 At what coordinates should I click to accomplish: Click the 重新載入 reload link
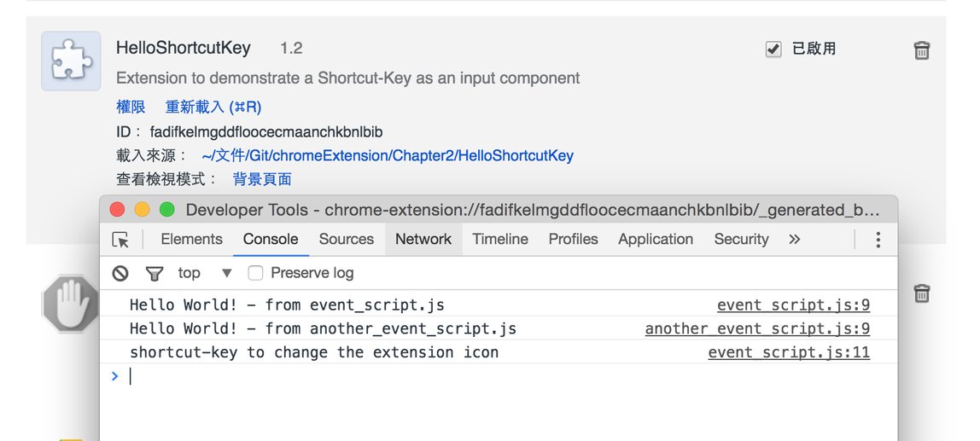[213, 107]
